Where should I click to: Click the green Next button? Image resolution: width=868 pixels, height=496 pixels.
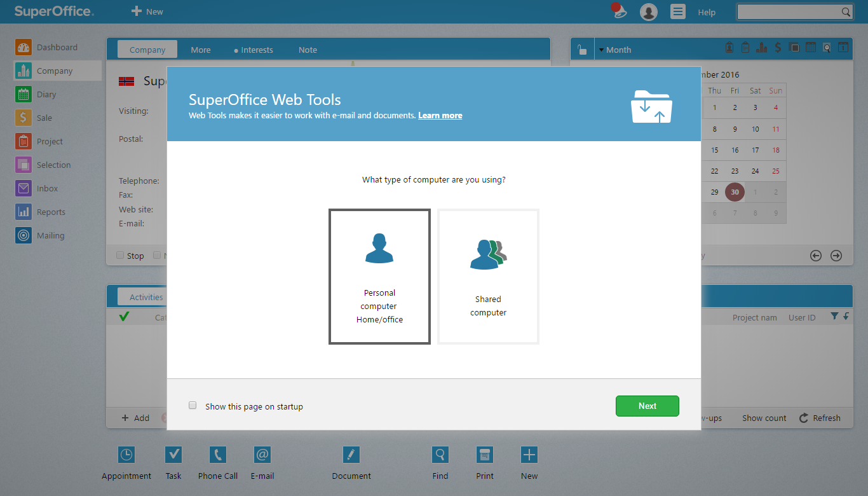(x=648, y=406)
